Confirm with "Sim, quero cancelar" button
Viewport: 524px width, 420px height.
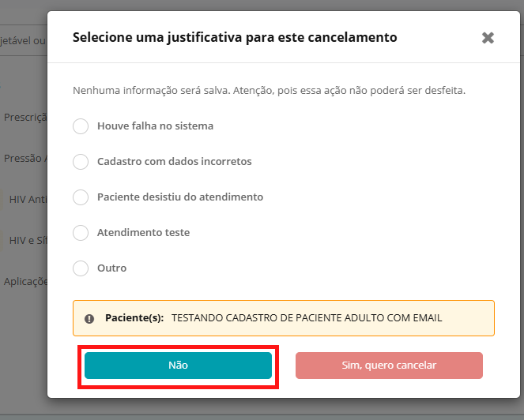[x=389, y=366]
